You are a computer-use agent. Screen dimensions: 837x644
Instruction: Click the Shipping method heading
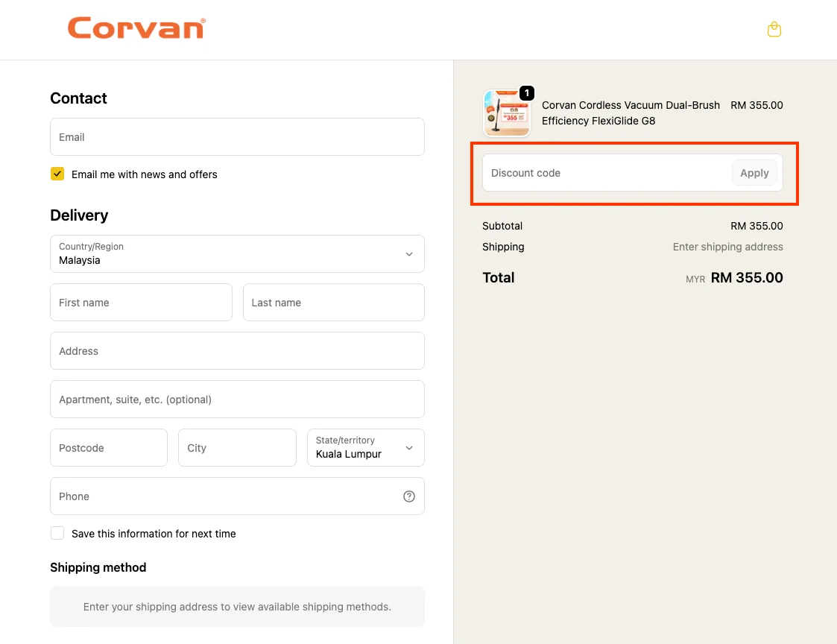click(98, 567)
